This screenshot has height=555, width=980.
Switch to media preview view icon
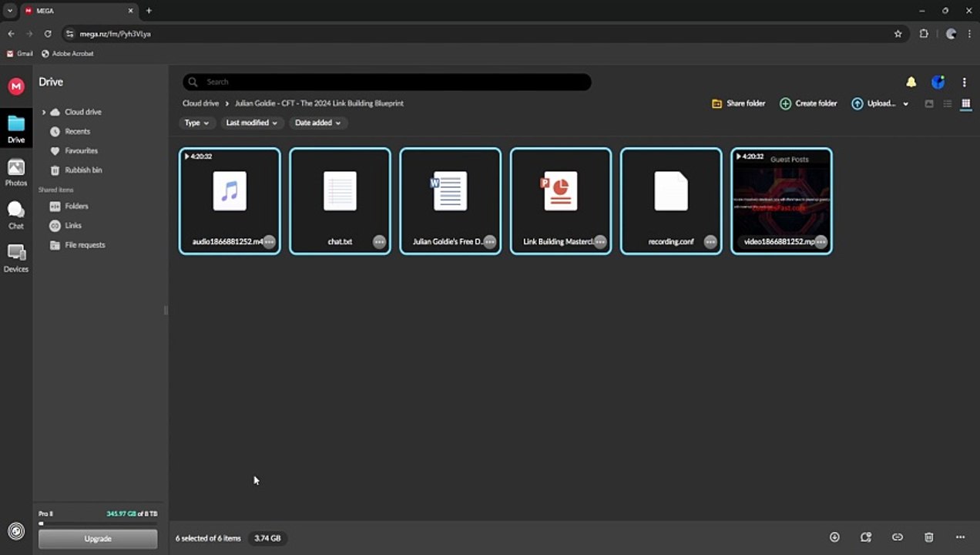click(929, 104)
